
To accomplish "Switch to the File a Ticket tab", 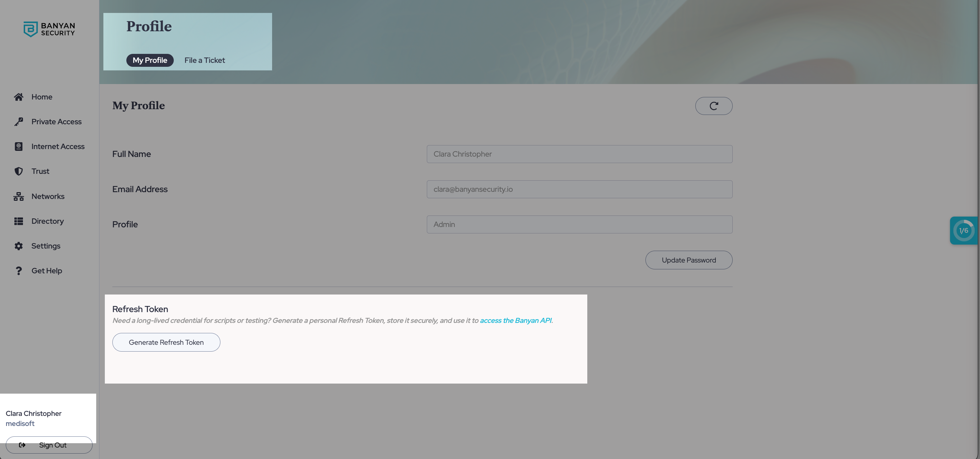I will [204, 60].
